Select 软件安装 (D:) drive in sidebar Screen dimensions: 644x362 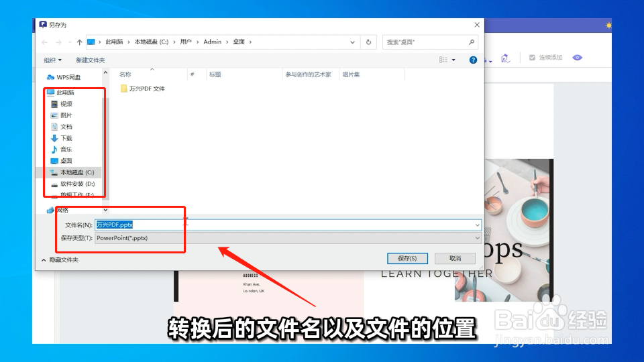(x=72, y=184)
